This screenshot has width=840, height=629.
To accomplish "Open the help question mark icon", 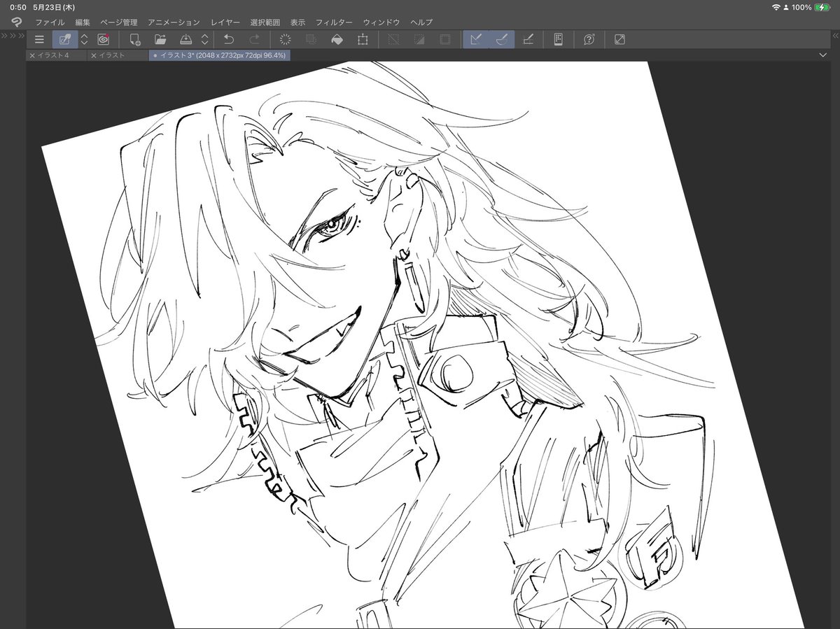I will point(589,39).
